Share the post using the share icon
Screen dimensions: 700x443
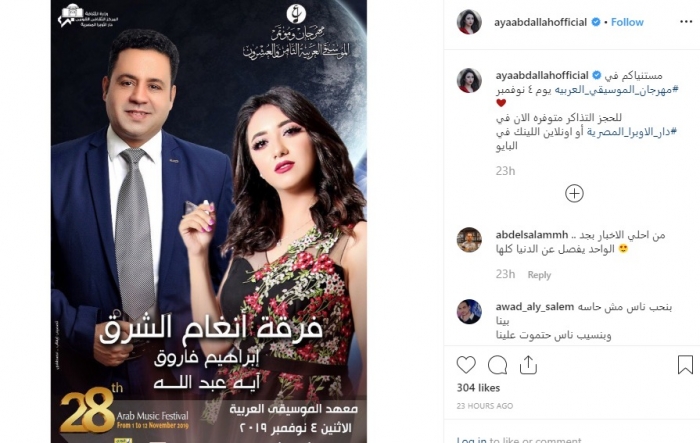(528, 365)
